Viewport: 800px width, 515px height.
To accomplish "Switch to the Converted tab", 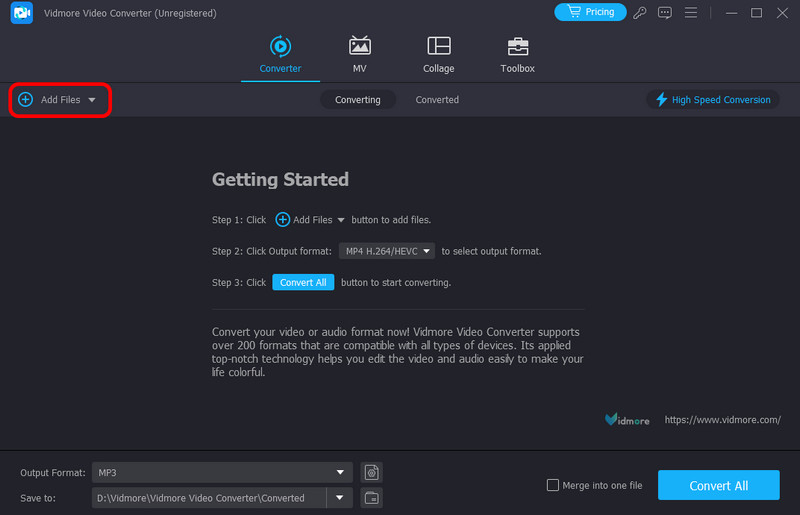I will (437, 100).
